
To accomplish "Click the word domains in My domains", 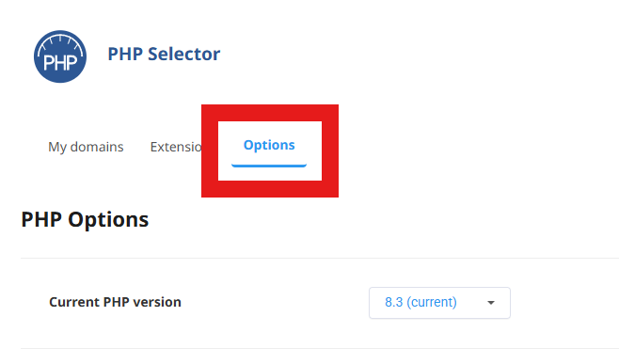I will (97, 147).
